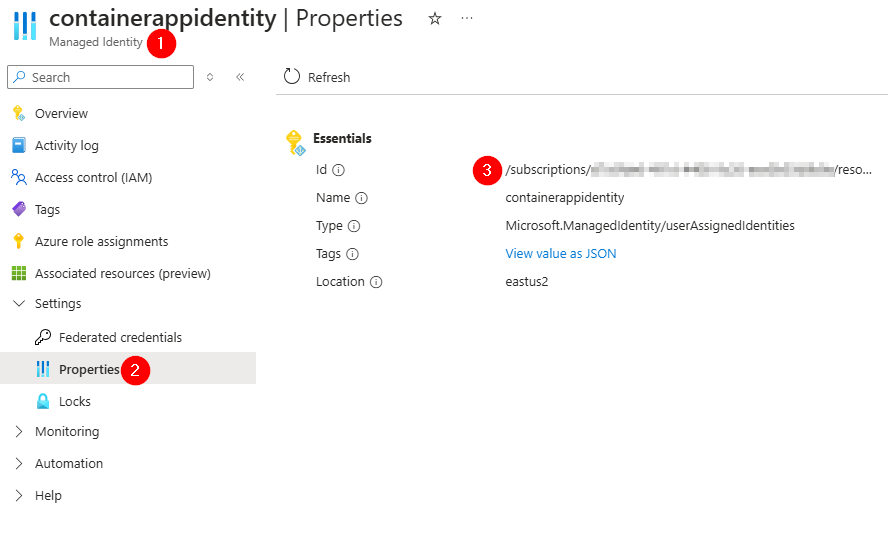Select the /subscriptions Id value text
This screenshot has height=541, width=888.
pos(688,169)
